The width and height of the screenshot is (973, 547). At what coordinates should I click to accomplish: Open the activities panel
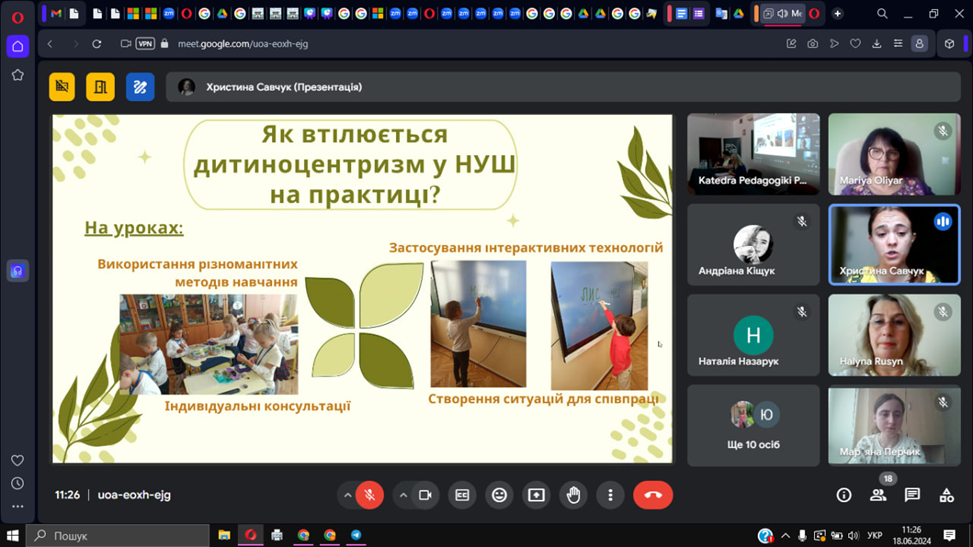(x=946, y=495)
